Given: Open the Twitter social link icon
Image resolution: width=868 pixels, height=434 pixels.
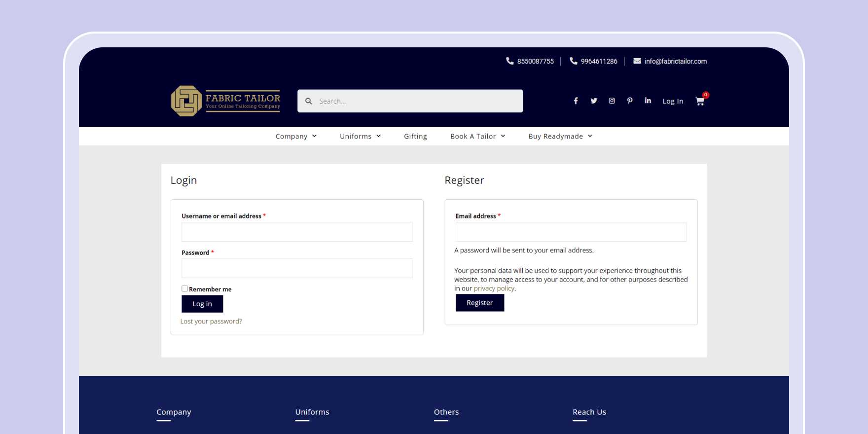Looking at the screenshot, I should (594, 101).
